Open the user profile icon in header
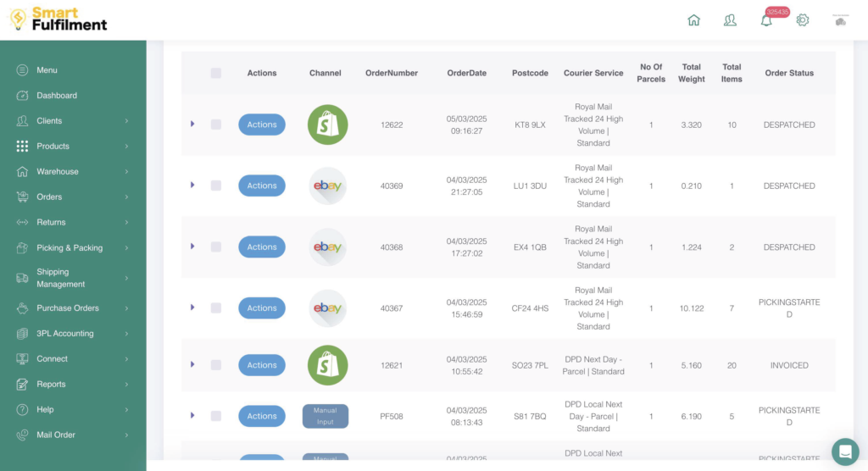 (x=730, y=20)
